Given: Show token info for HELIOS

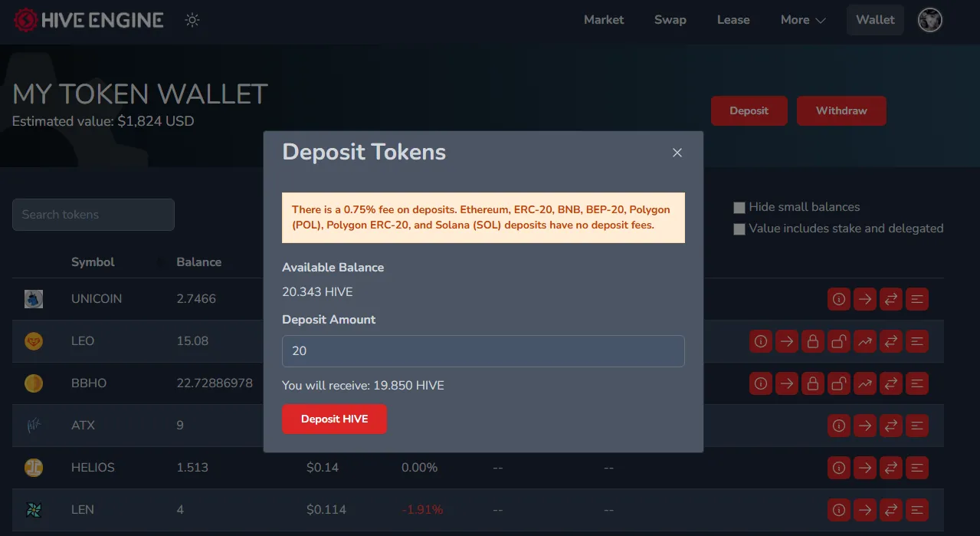Looking at the screenshot, I should point(839,467).
